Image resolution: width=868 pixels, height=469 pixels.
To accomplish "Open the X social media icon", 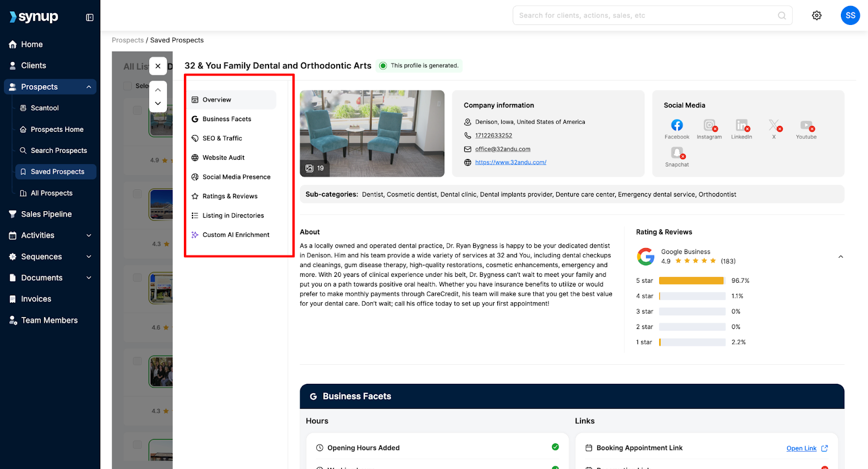I will [774, 125].
